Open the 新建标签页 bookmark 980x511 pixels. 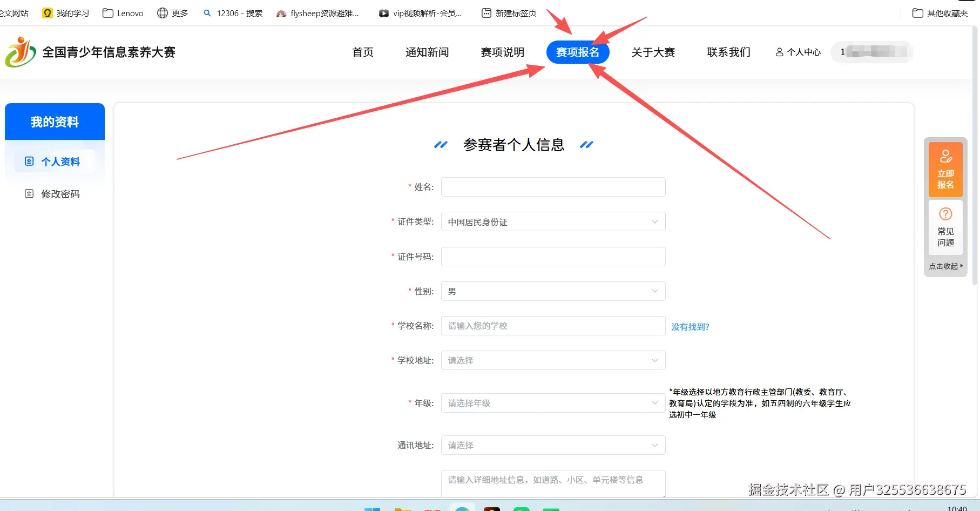pyautogui.click(x=509, y=13)
